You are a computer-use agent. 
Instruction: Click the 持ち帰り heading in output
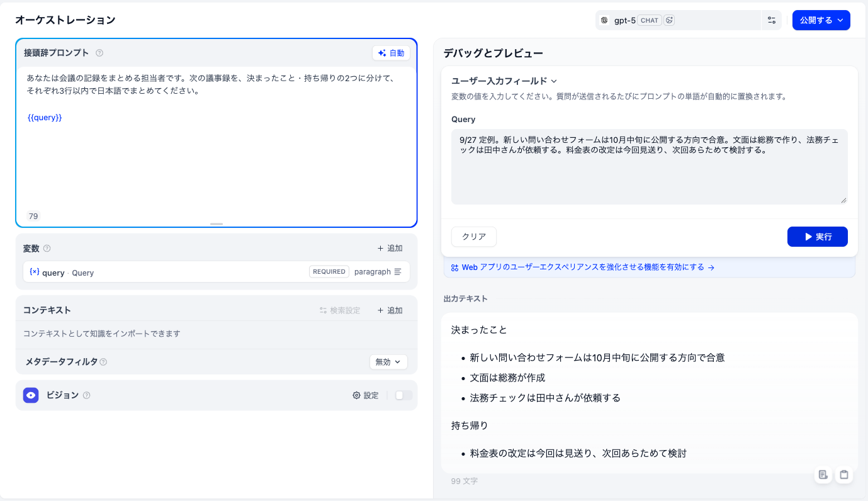tap(470, 425)
